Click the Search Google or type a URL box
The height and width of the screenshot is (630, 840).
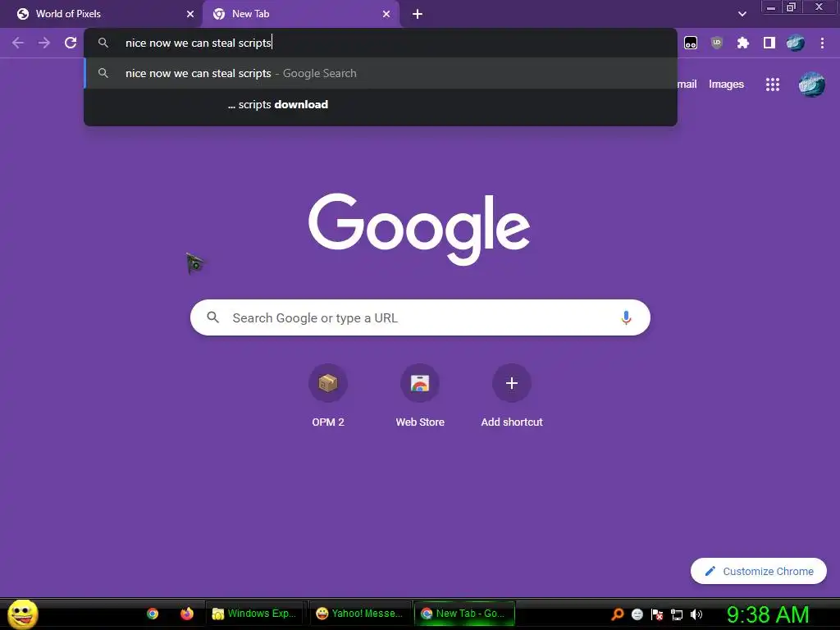click(x=420, y=317)
